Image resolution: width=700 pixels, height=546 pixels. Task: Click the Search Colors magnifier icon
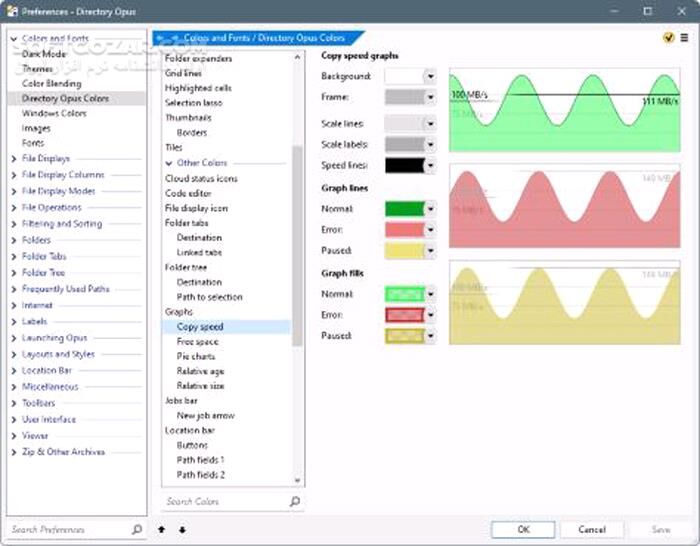295,501
